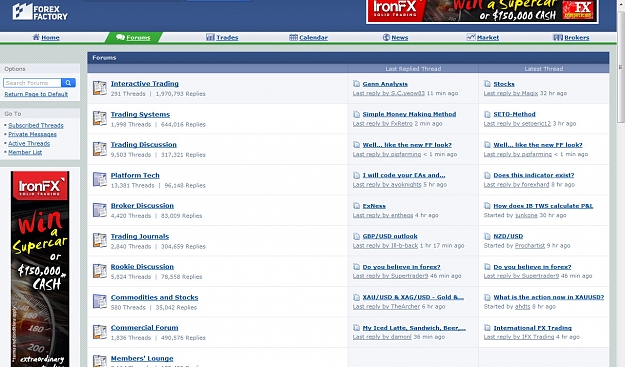The height and width of the screenshot is (367, 625).
Task: Click the Members' Lounge forum icon
Action: pos(100,361)
